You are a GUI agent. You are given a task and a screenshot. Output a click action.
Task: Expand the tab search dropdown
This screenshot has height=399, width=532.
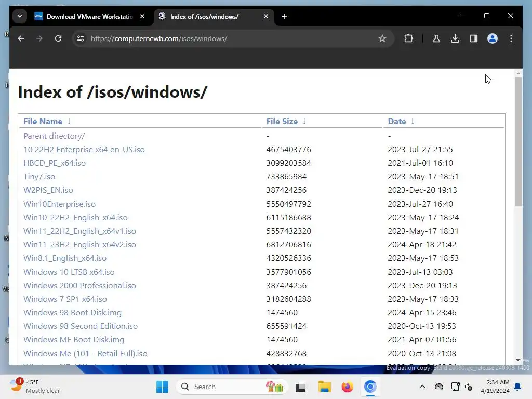pyautogui.click(x=20, y=16)
